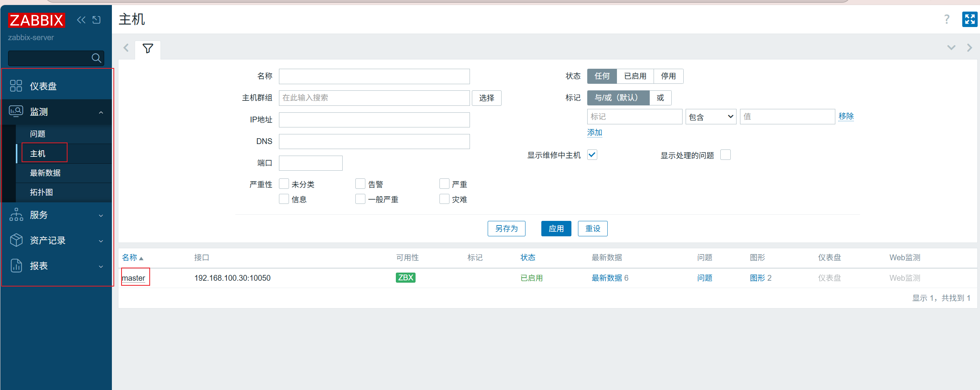Open 问题 link in master row
This screenshot has width=980, height=390.
705,278
